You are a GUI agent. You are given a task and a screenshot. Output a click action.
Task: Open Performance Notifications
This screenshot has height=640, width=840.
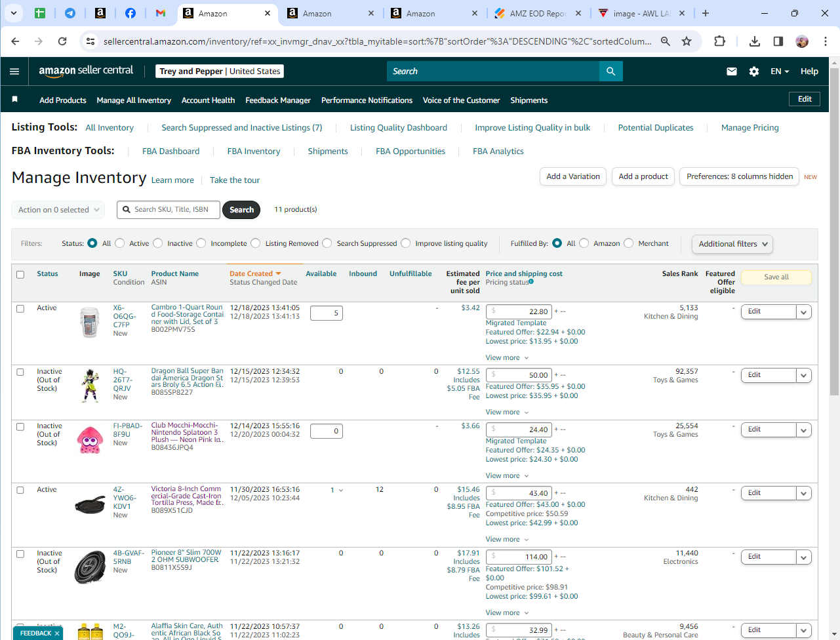coord(367,100)
